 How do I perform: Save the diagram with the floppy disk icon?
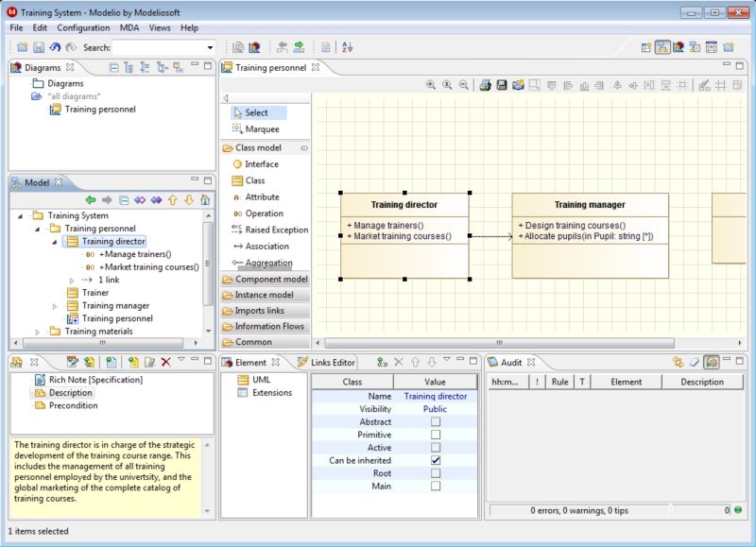(x=501, y=83)
